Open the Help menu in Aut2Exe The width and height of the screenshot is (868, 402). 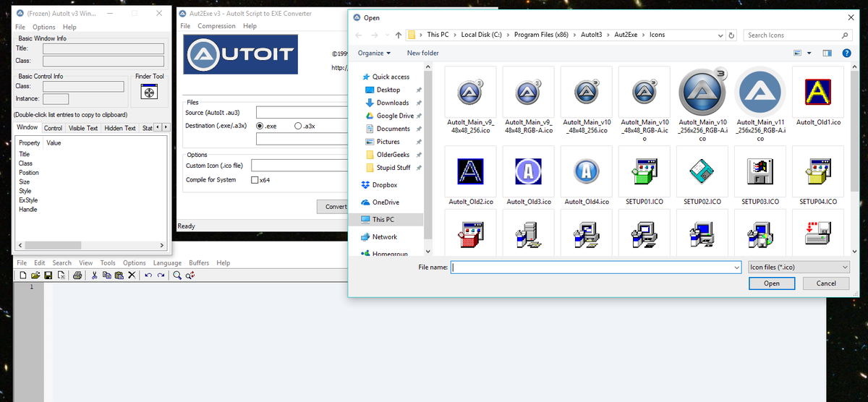click(x=250, y=26)
